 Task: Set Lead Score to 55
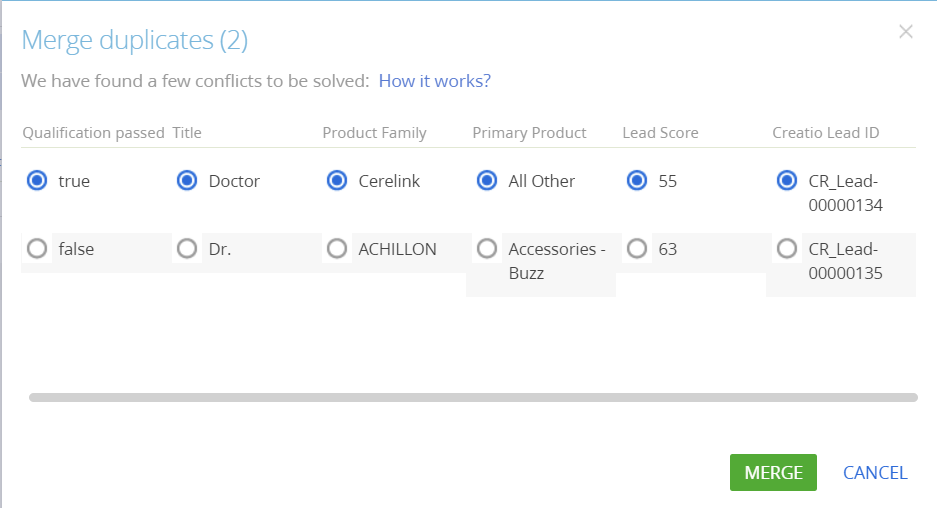coord(637,180)
